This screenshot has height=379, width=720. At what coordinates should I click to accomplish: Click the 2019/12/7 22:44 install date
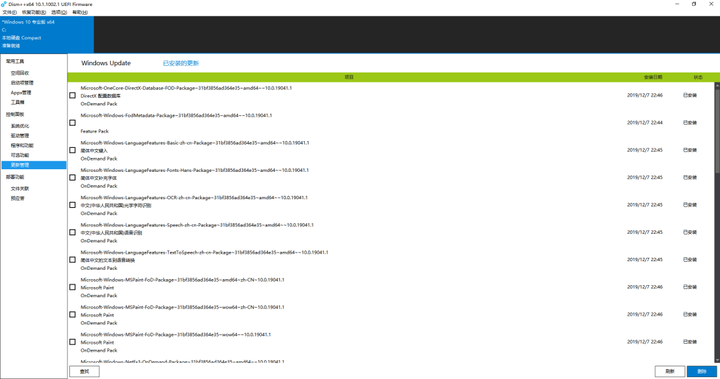point(645,123)
